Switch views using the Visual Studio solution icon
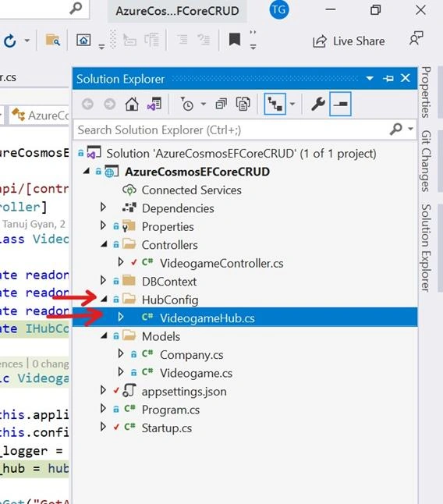Screen dimensions: 443x504 pos(154,104)
